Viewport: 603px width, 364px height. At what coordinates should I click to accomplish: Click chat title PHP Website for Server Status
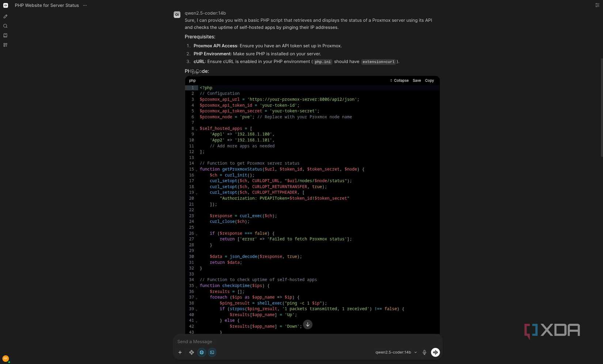(x=47, y=5)
